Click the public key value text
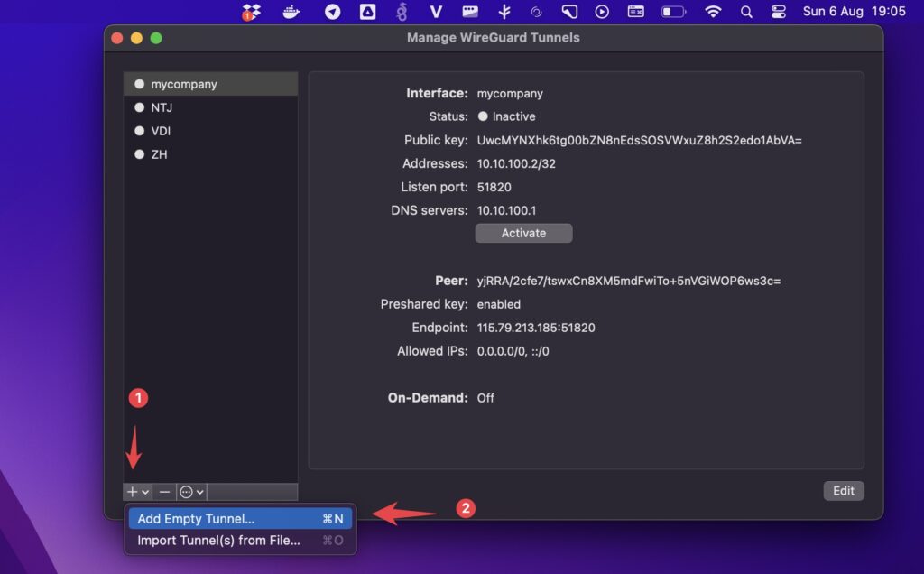The height and width of the screenshot is (574, 924). pyautogui.click(x=640, y=140)
